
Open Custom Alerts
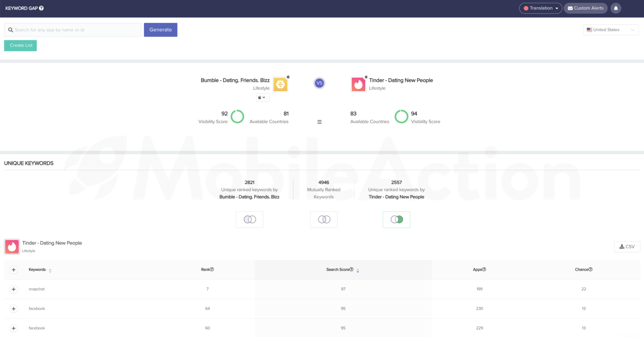[585, 8]
